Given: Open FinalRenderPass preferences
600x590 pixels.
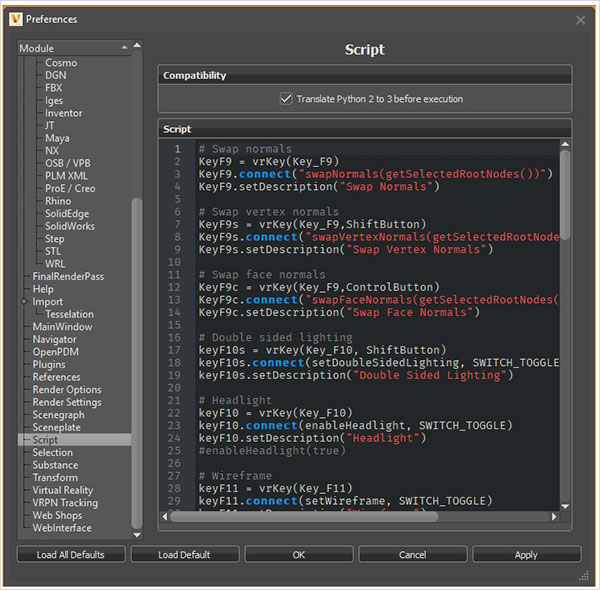Looking at the screenshot, I should coord(68,276).
